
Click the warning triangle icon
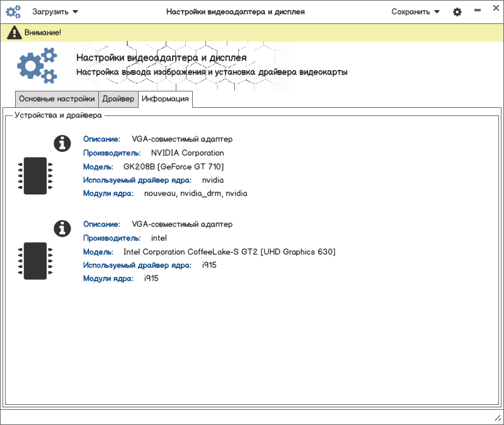(x=14, y=33)
